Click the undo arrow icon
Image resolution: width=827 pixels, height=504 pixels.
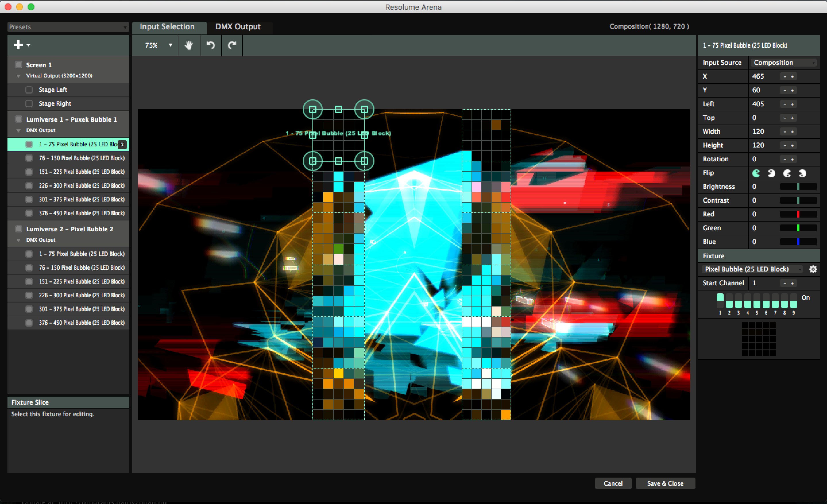pyautogui.click(x=210, y=45)
